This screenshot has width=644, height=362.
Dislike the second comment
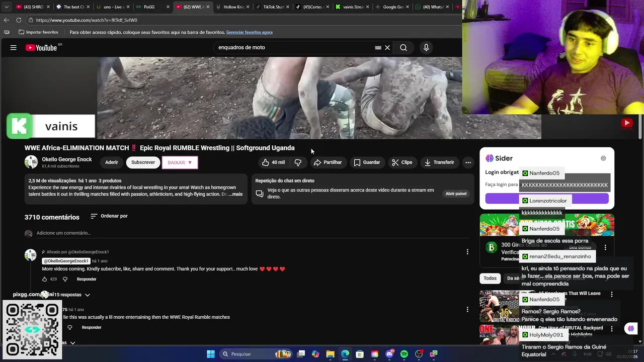[69, 327]
